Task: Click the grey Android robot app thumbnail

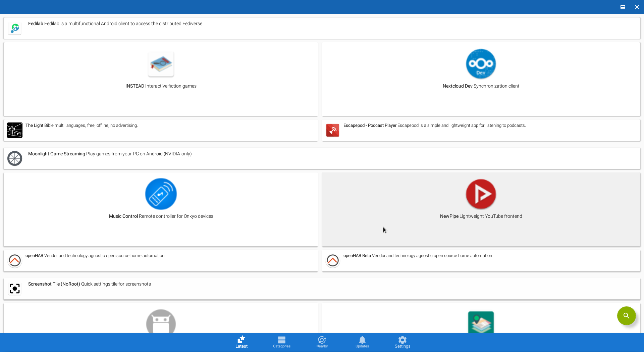Action: 161,322
